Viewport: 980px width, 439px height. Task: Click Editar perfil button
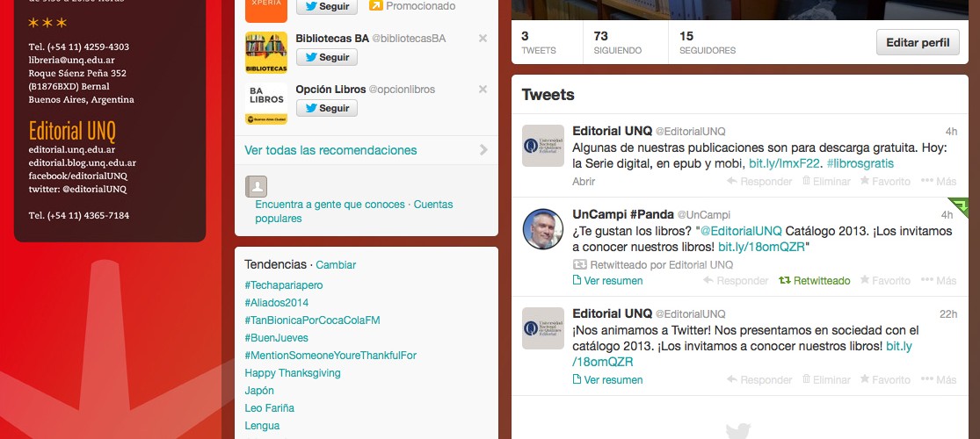click(918, 42)
